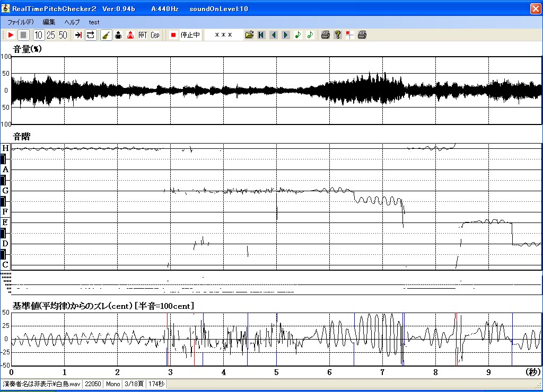Screen dimensions: 543x392
Task: Click the gray stop square button
Action: (x=23, y=35)
